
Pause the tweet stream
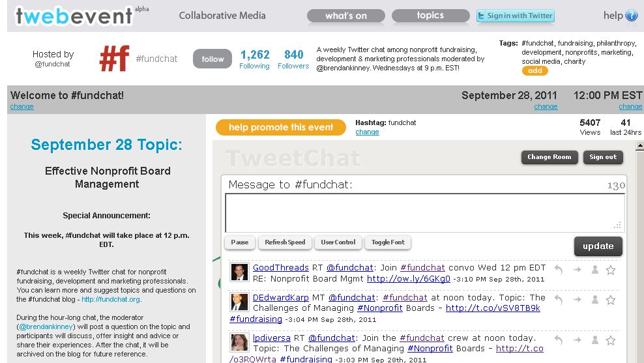point(240,242)
